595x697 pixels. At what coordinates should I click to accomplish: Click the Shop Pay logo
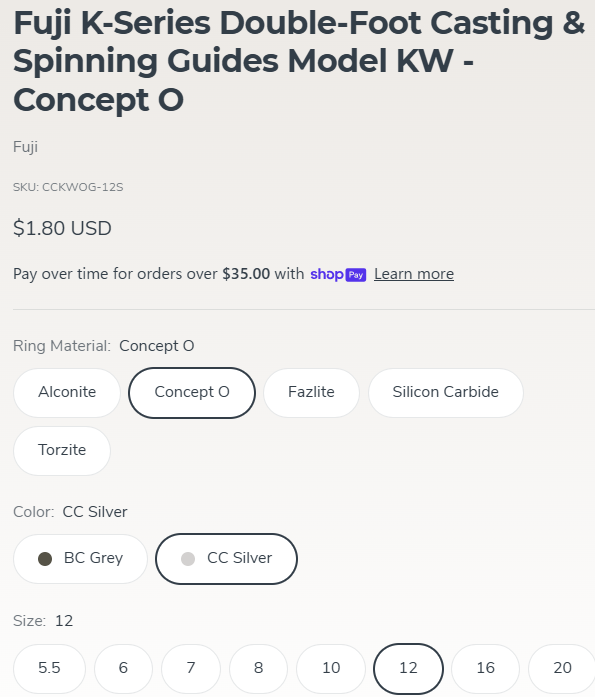coord(338,274)
